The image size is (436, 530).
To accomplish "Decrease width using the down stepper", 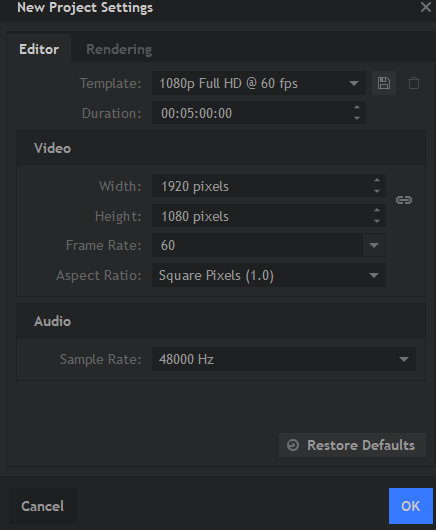I will [x=377, y=191].
